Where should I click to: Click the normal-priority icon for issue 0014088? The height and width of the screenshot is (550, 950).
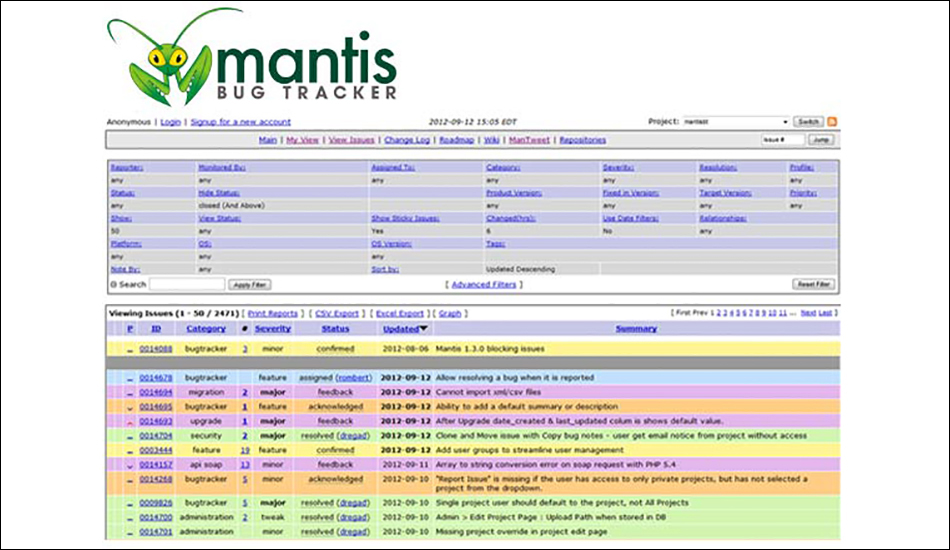(130, 350)
